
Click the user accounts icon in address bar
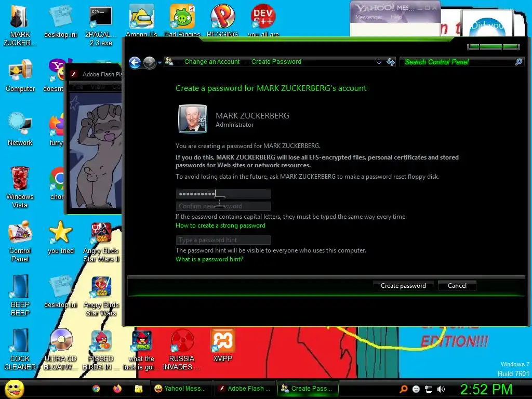click(169, 62)
